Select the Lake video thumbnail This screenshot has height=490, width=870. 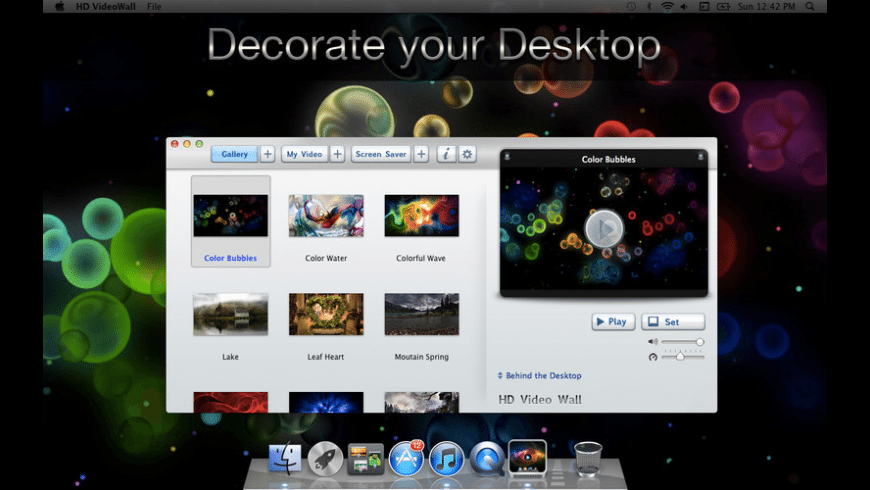230,314
